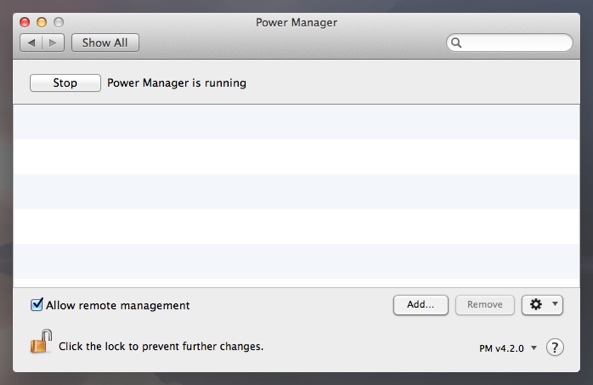Viewport: 593px width, 385px height.
Task: Click the magnifying glass search icon
Action: pyautogui.click(x=456, y=43)
